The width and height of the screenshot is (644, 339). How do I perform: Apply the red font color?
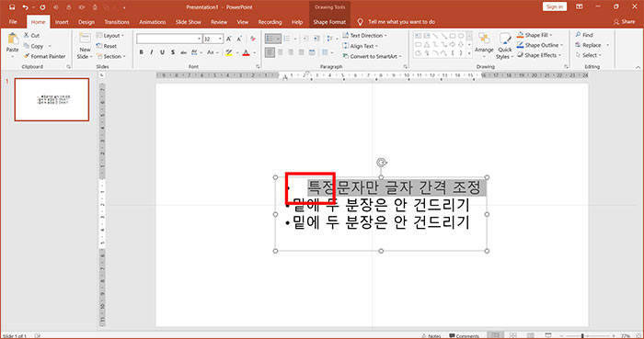click(x=246, y=52)
